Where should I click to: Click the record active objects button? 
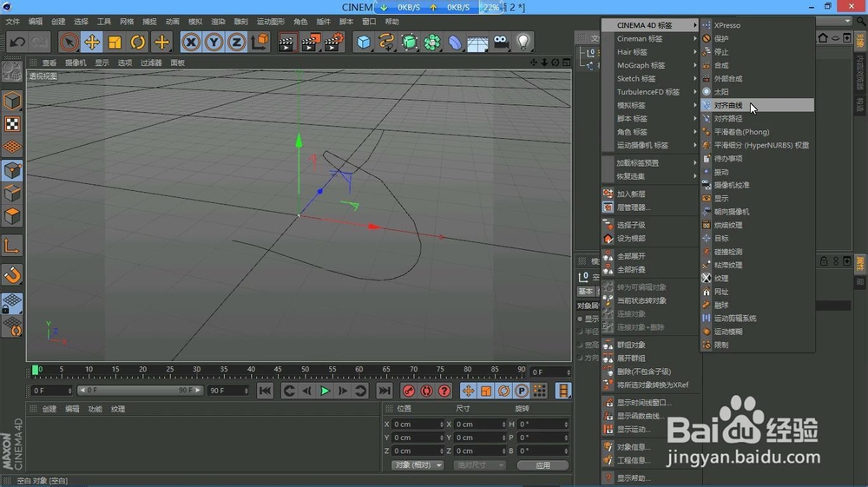tap(409, 391)
